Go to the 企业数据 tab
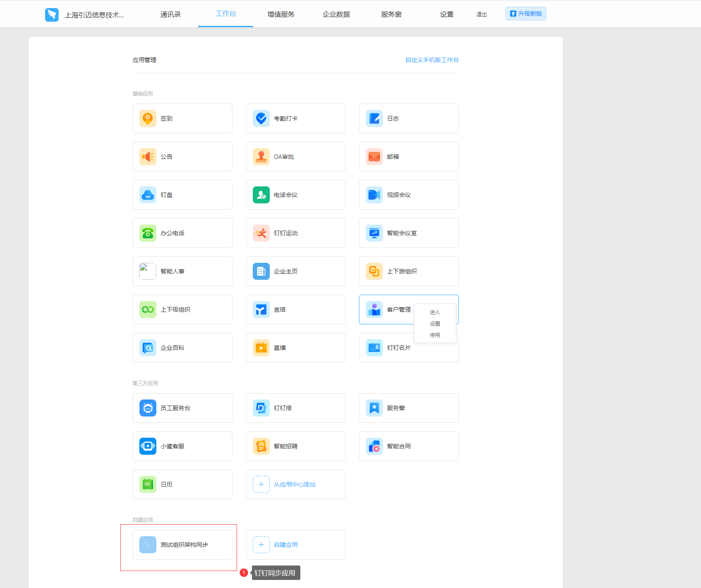 click(x=336, y=14)
